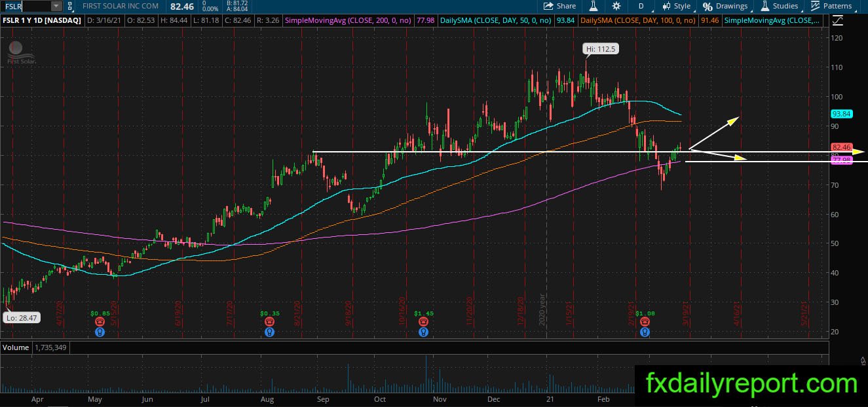Click the Volume panel label
Viewport: 868px width, 407px height.
(x=16, y=347)
